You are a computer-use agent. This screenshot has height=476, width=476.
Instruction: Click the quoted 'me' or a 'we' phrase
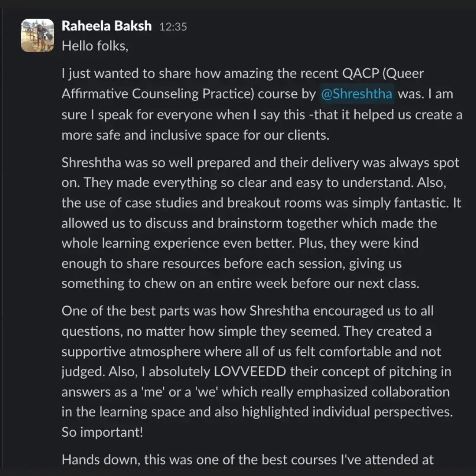click(x=181, y=392)
